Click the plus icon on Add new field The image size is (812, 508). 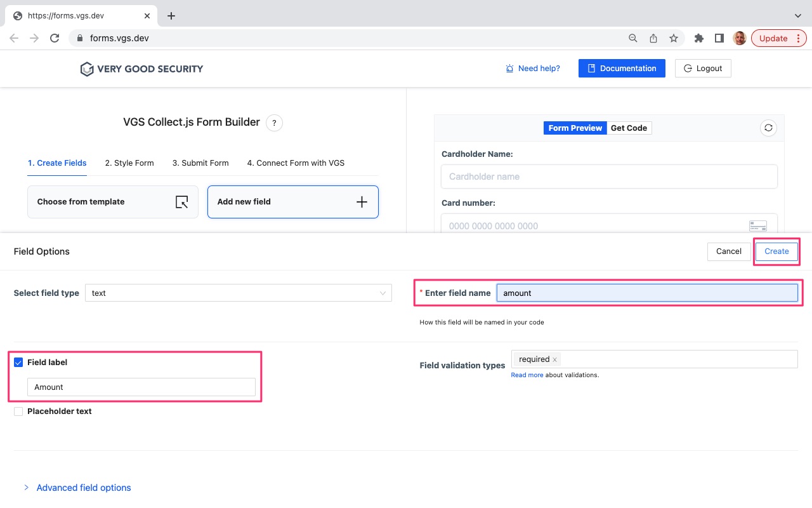[362, 202]
